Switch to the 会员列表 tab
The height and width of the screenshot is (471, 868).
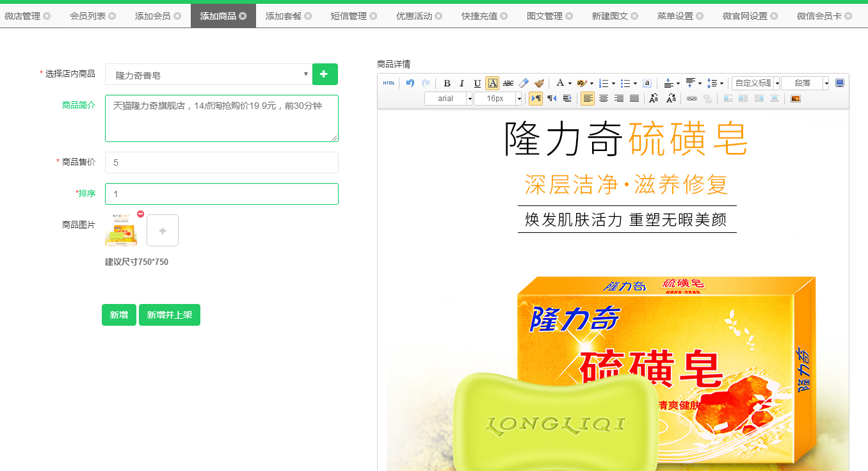(88, 16)
